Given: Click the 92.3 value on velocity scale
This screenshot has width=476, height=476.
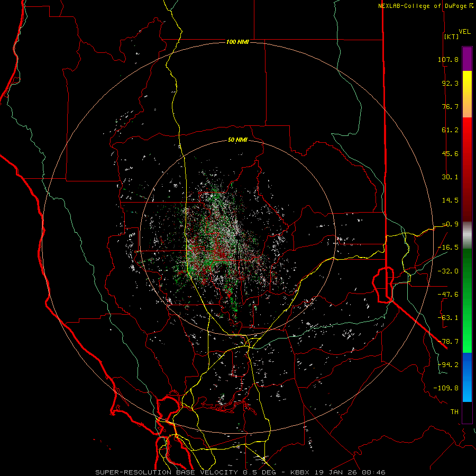Looking at the screenshot, I should (450, 83).
